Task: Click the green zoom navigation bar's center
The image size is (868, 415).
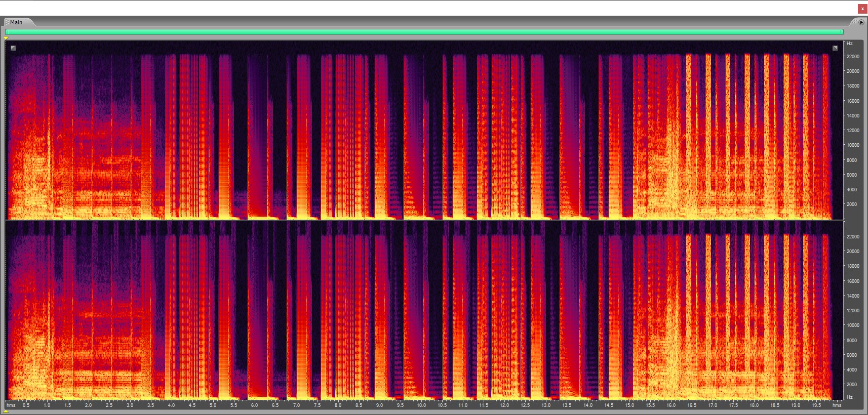Action: (x=424, y=32)
